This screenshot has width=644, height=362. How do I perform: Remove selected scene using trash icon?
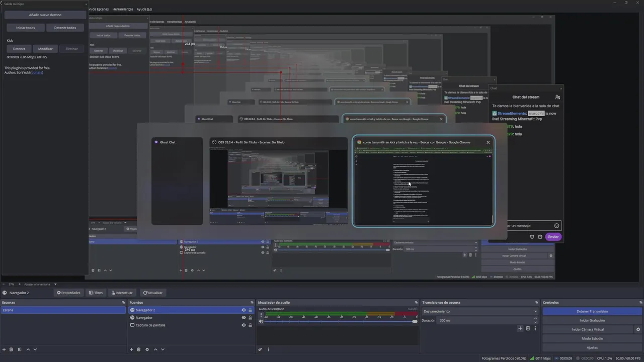11,349
